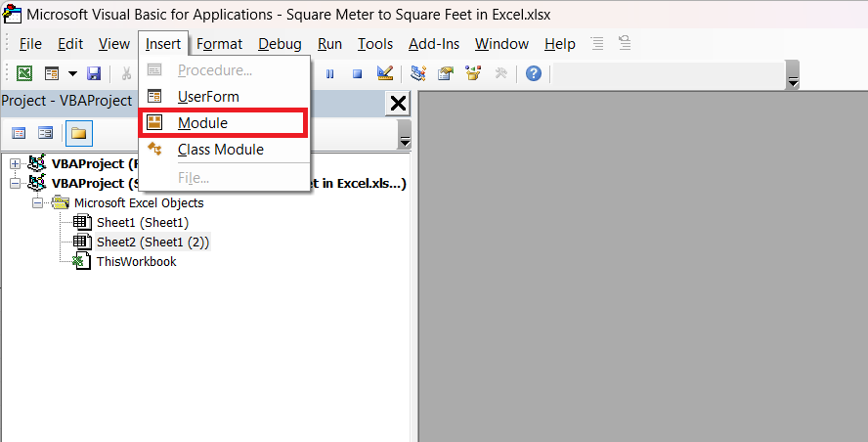The width and height of the screenshot is (868, 442).
Task: Open Object Browser toolbar icon
Action: coord(473,73)
